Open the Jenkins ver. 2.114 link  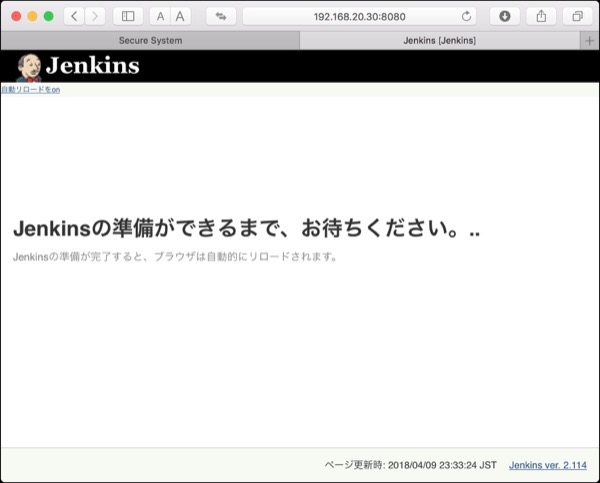[547, 465]
